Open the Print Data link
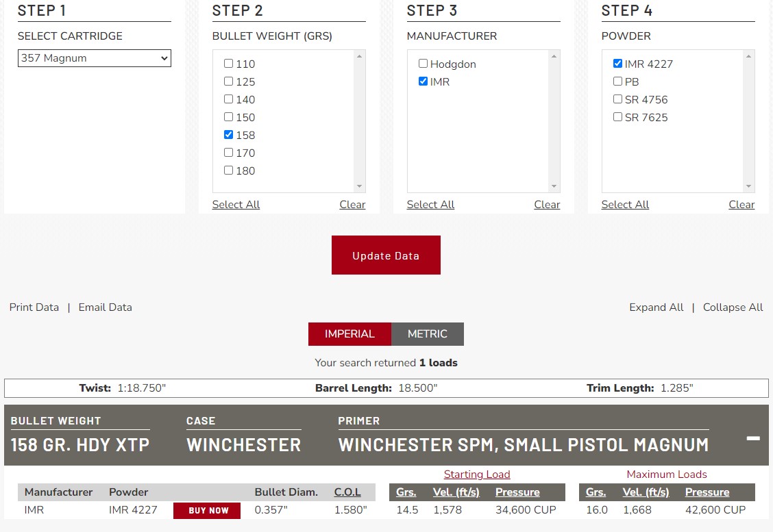Viewport: 773px width, 532px height. pyautogui.click(x=34, y=307)
